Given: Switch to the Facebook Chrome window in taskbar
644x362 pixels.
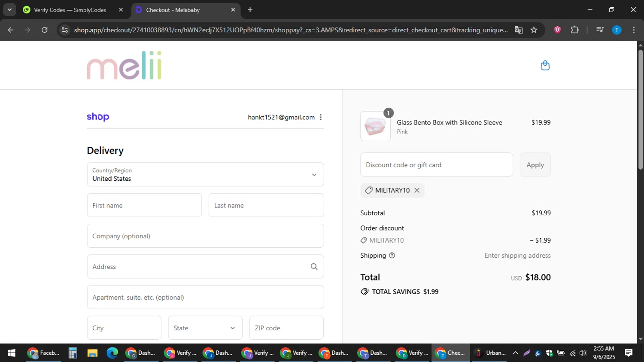Looking at the screenshot, I should point(43,353).
